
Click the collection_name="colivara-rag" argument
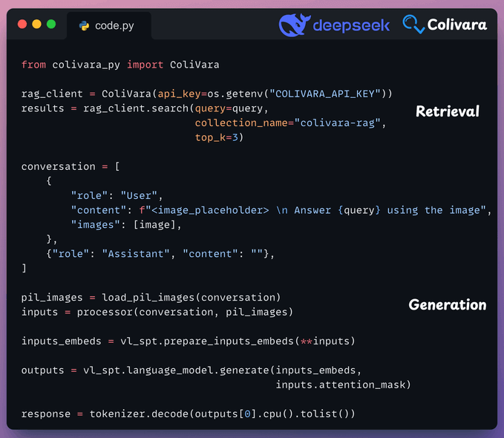tap(288, 122)
